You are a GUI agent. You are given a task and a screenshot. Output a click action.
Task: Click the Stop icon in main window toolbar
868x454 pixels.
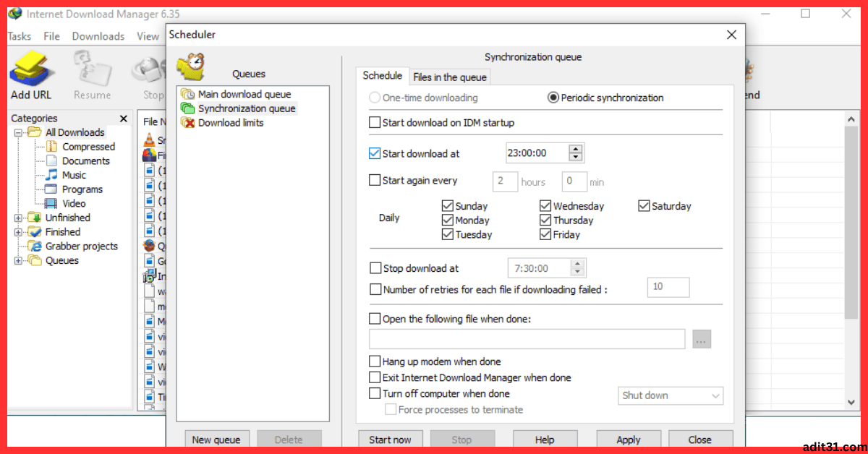(x=150, y=71)
